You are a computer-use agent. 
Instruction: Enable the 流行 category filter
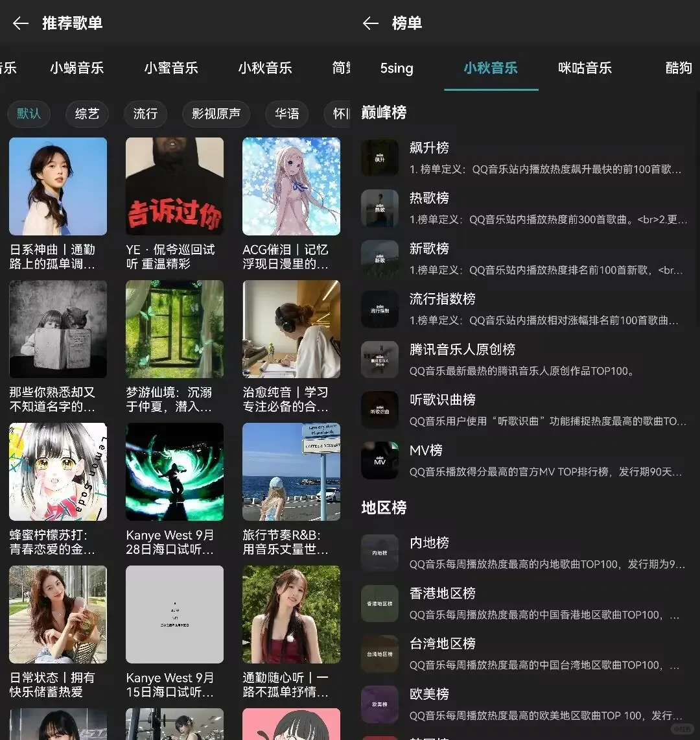tap(145, 114)
